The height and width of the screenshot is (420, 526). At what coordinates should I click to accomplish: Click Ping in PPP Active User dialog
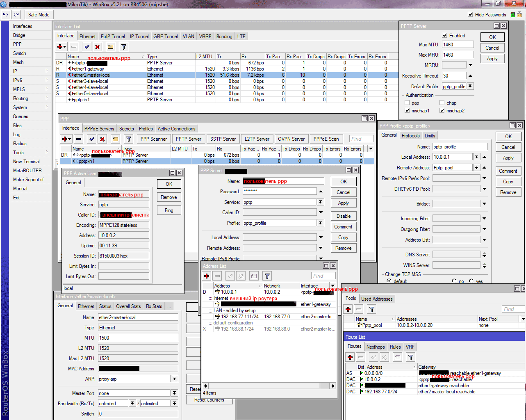(x=169, y=210)
